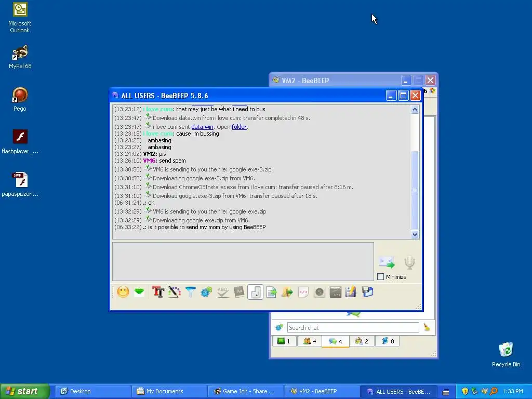Viewport: 532px width, 399px height.
Task: Click the Aa dictionary book icon
Action: coord(239,292)
